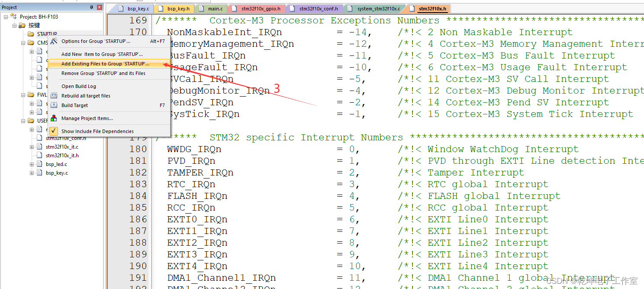Click the 按键 target folder icon

pos(22,25)
